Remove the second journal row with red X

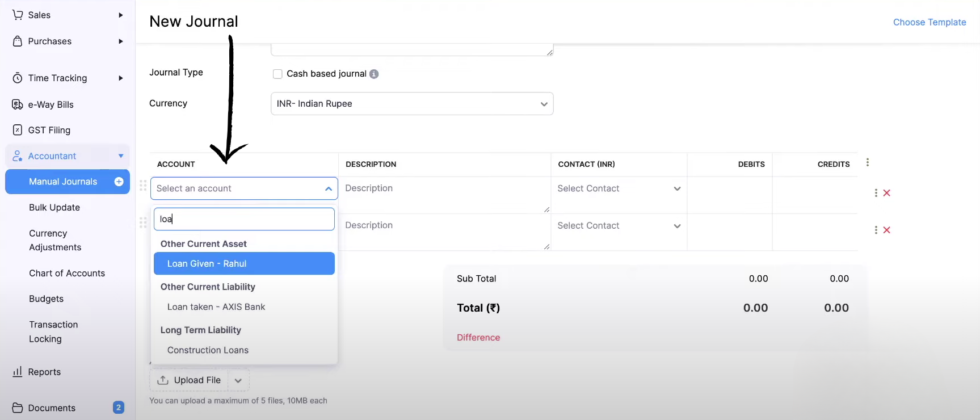tap(886, 230)
